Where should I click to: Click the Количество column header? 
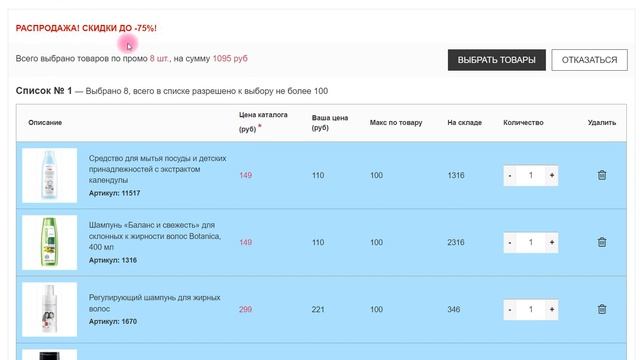tap(523, 122)
